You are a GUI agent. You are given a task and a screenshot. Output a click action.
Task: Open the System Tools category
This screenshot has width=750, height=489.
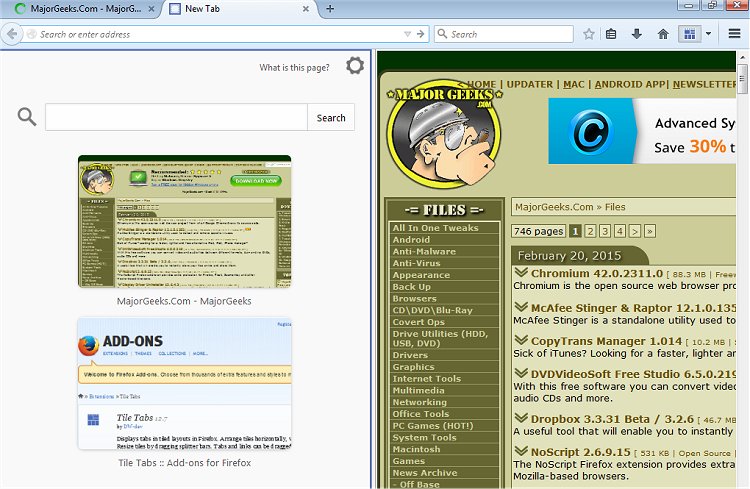pyautogui.click(x=445, y=437)
